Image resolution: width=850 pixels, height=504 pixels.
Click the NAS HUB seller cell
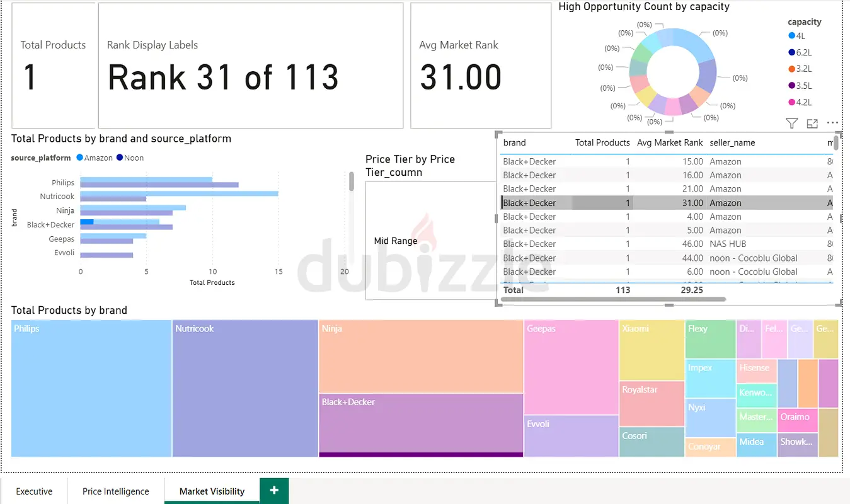(728, 244)
